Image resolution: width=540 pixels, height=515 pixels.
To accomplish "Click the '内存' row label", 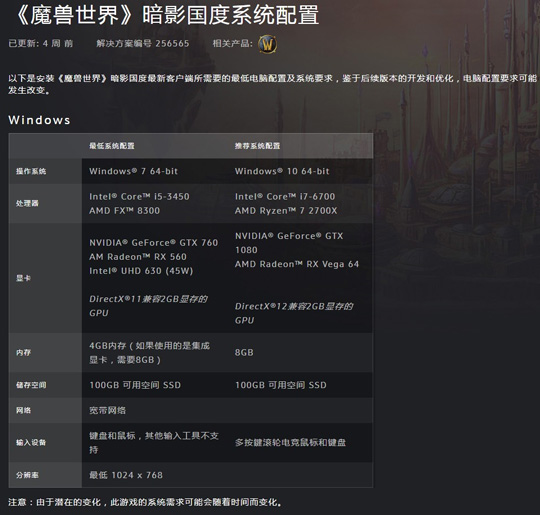I will click(23, 352).
